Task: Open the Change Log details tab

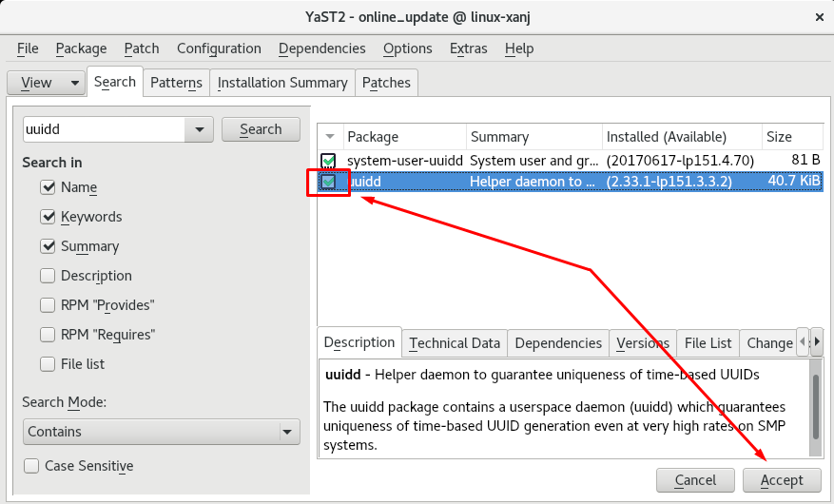Action: 769,343
